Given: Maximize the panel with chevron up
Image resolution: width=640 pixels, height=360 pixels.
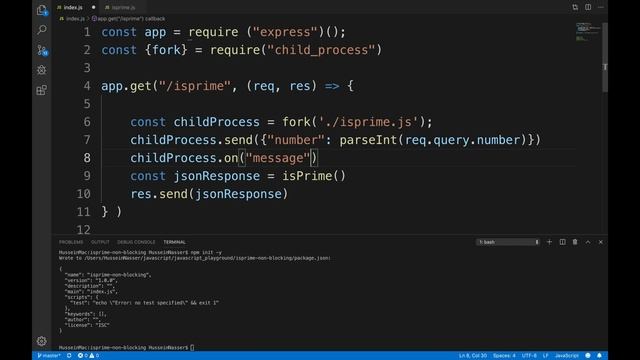Looking at the screenshot, I should click(x=588, y=242).
